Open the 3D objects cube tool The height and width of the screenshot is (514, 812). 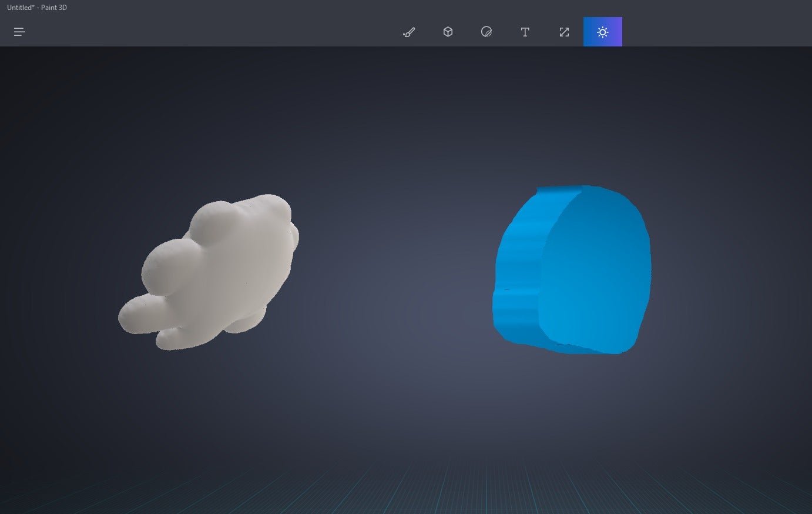point(448,32)
